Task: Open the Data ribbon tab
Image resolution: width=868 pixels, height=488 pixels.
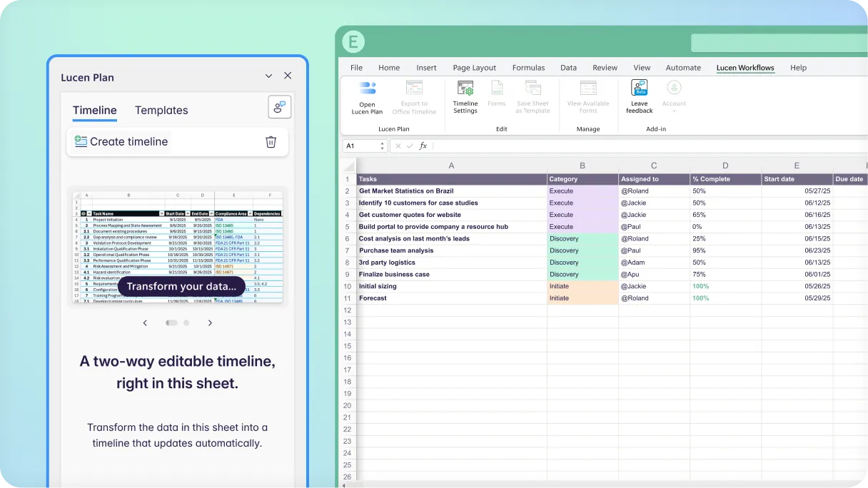Action: (x=568, y=68)
